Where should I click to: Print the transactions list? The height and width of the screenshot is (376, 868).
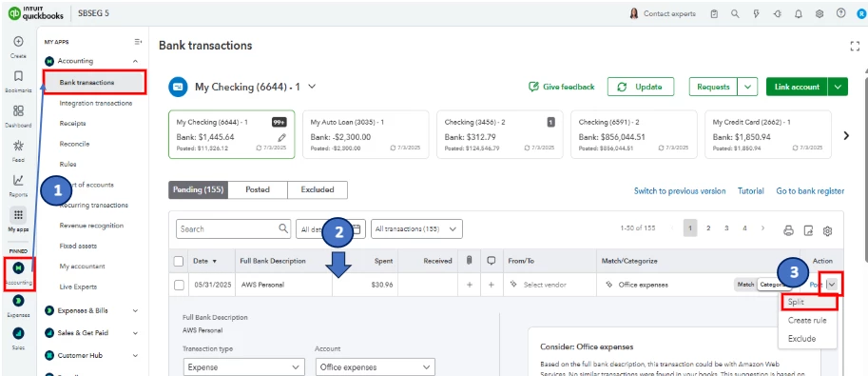789,231
